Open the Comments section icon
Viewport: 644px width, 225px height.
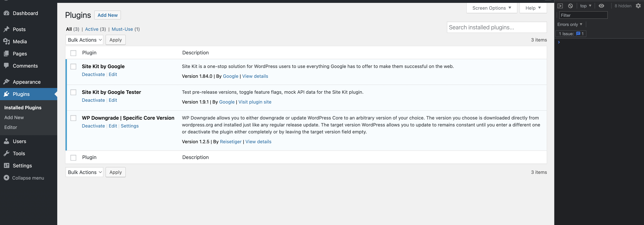(6, 66)
